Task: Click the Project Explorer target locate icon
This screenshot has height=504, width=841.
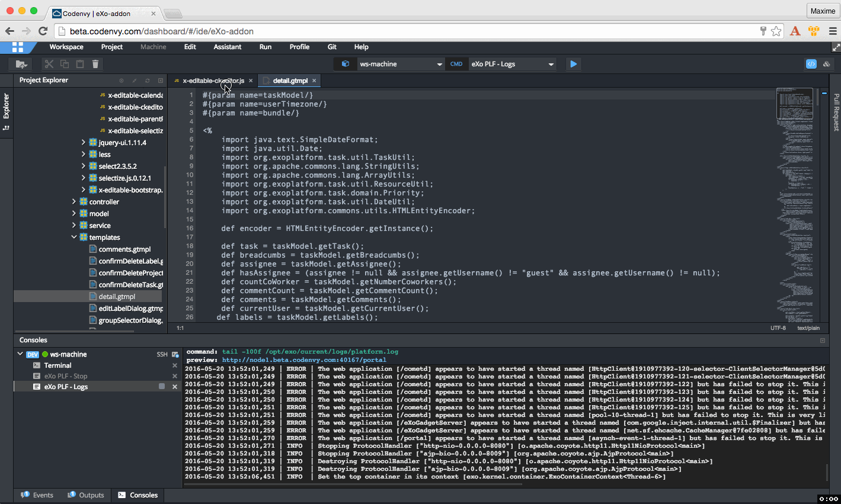Action: pyautogui.click(x=121, y=81)
